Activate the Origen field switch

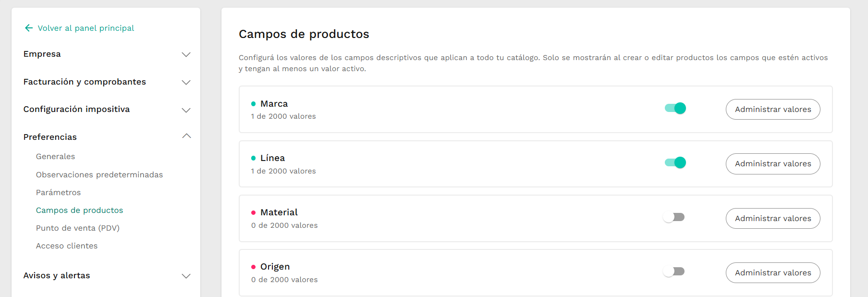coord(673,272)
